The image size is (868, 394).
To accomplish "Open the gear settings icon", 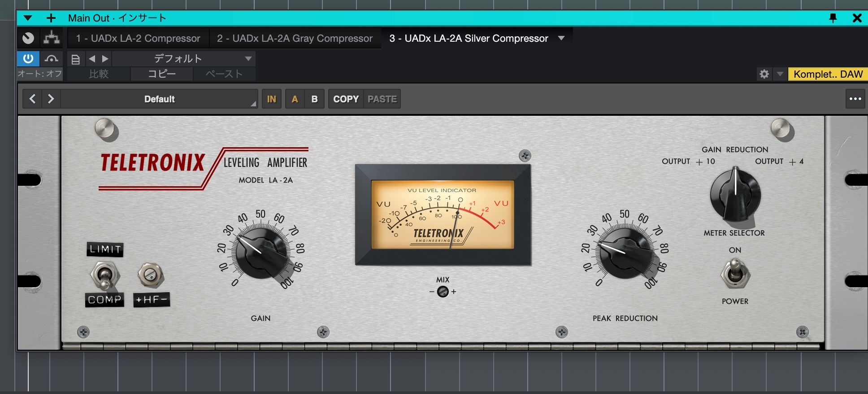I will click(x=764, y=74).
